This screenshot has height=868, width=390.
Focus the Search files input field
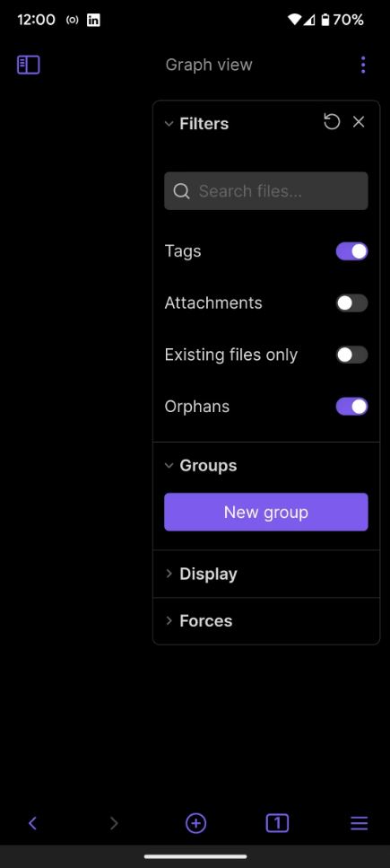coord(266,191)
